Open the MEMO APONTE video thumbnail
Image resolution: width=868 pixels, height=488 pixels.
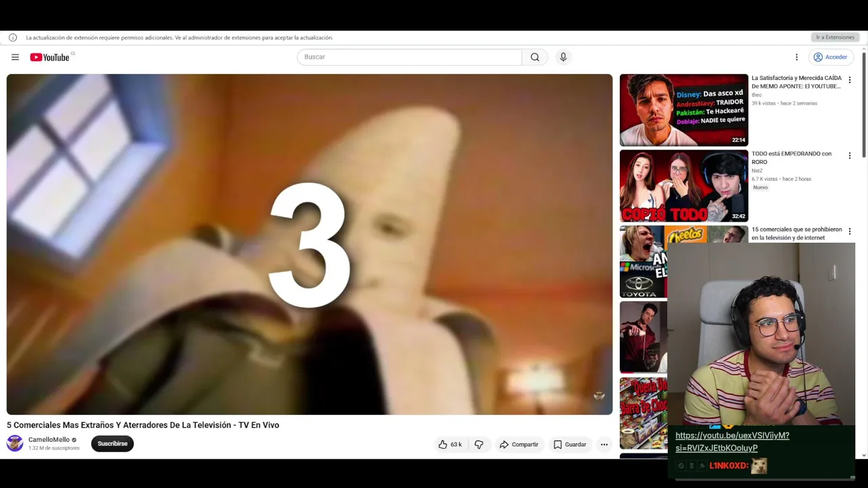coord(684,110)
